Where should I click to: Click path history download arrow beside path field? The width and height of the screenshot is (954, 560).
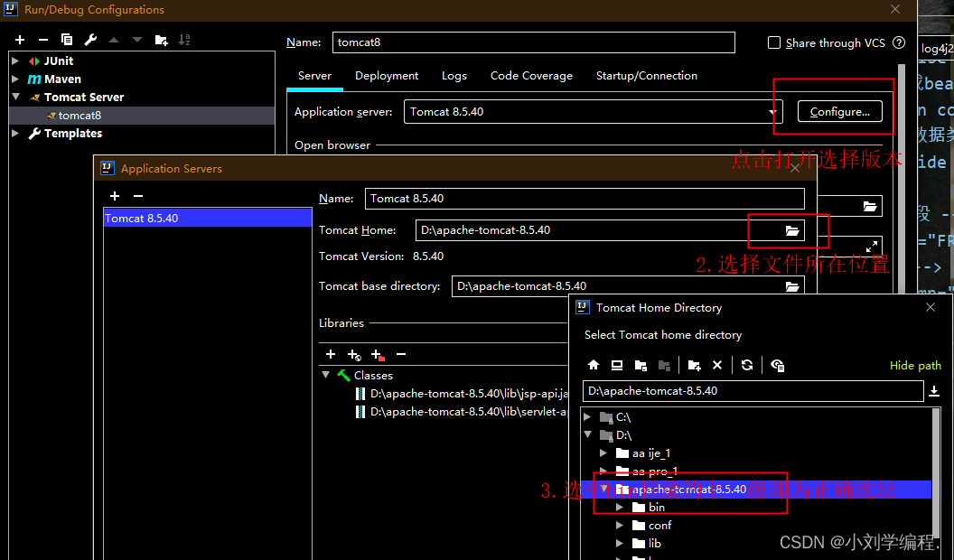point(934,392)
